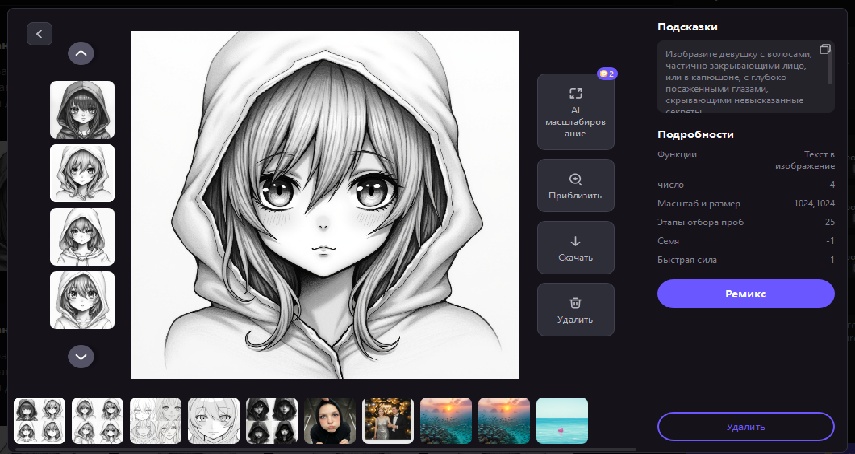Click the magnifier zoom-in (Приблизить) button
This screenshot has height=454, width=855.
click(575, 185)
